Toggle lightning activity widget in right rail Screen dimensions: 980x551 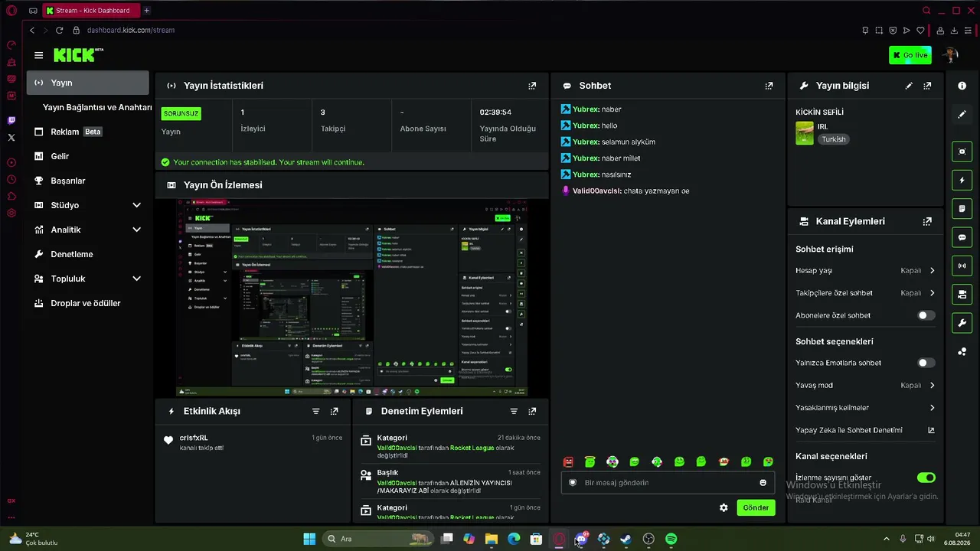click(962, 181)
